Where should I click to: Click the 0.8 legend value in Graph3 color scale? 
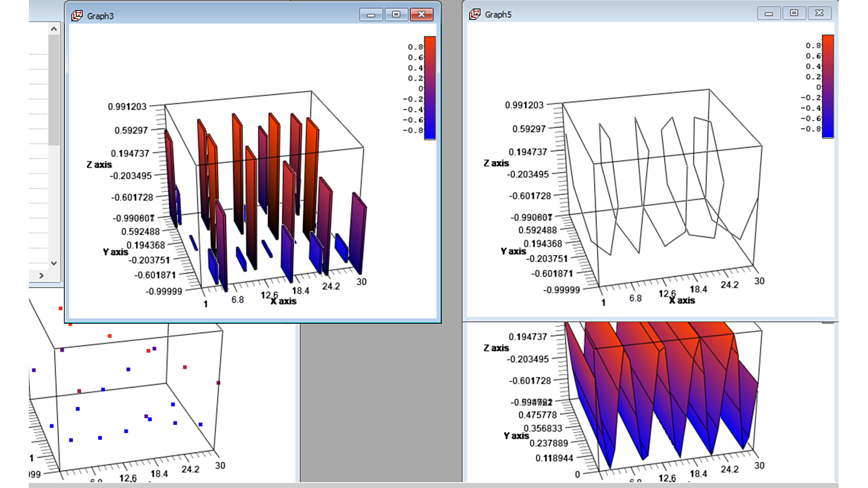(x=416, y=47)
